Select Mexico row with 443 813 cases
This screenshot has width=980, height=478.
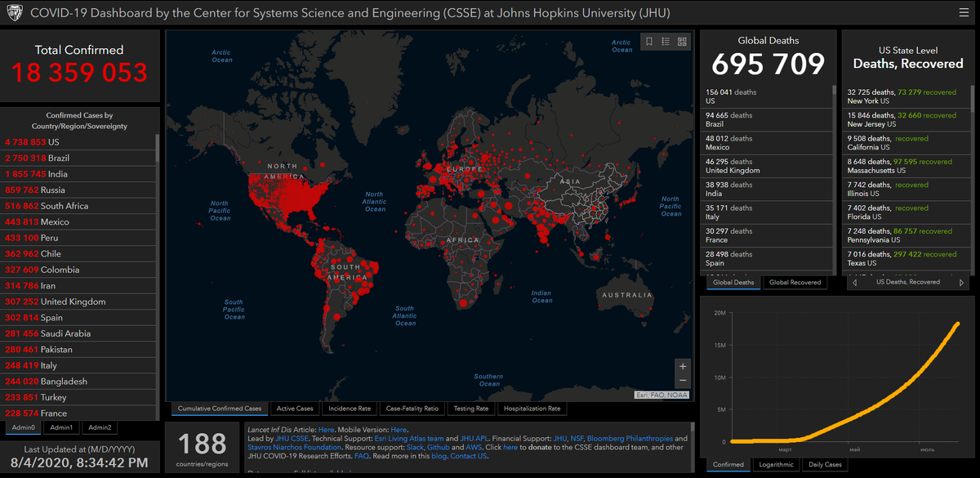point(78,221)
